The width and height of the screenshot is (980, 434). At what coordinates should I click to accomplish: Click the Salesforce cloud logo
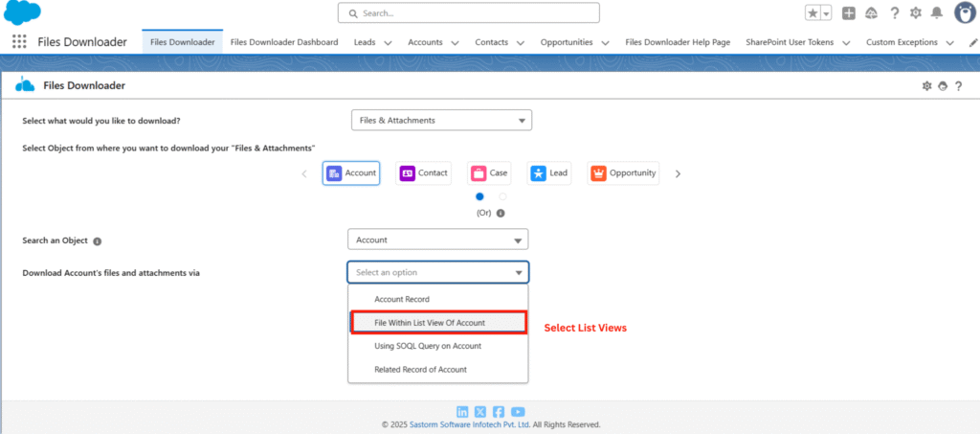23,13
